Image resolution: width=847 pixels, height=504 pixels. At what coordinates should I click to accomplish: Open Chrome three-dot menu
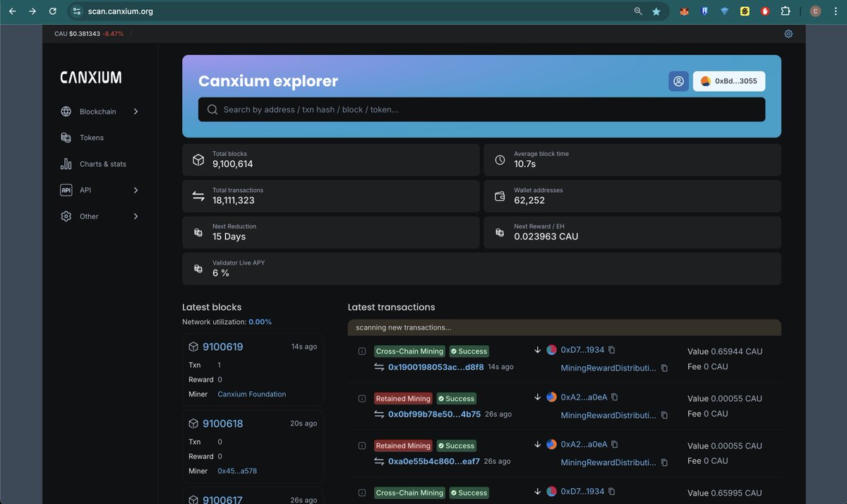coord(836,11)
